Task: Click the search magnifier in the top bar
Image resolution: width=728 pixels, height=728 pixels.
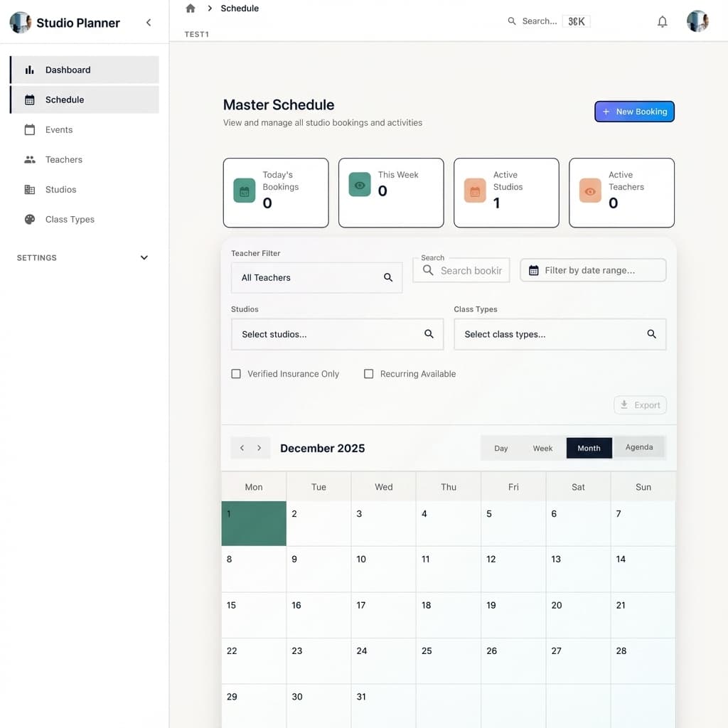Action: (x=512, y=21)
